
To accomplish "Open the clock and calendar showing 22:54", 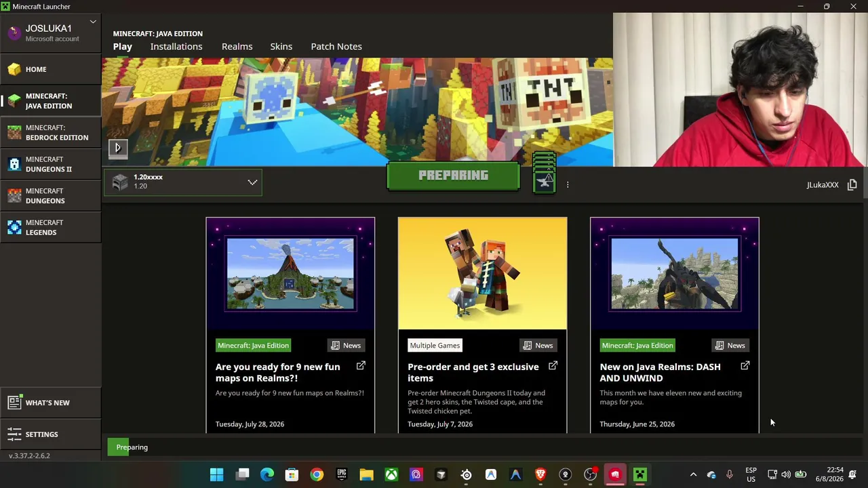I will [830, 474].
